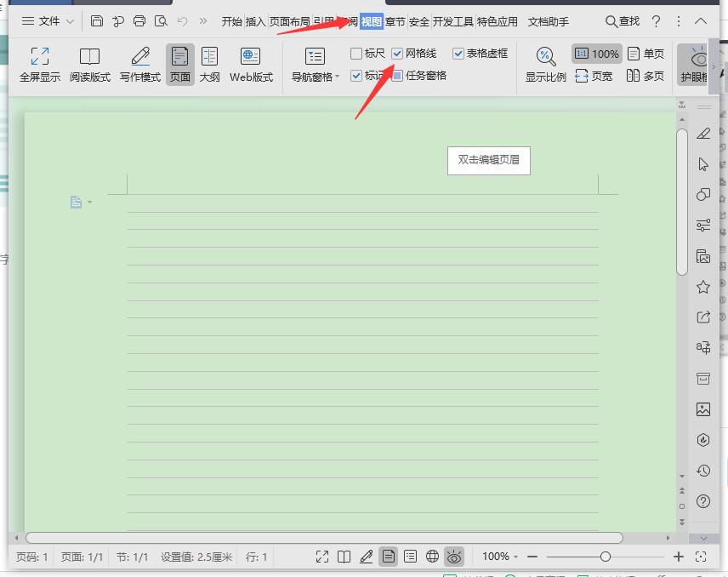Viewport: 728px width, 577px height.
Task: Switch to Web版式 layout
Action: [x=251, y=65]
